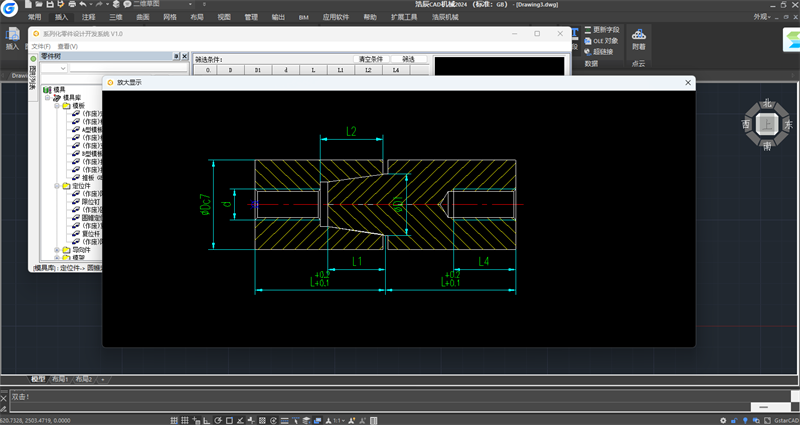Collapse the 定位件 folder in parts tree
Viewport: 800px width, 425px height.
(x=57, y=186)
